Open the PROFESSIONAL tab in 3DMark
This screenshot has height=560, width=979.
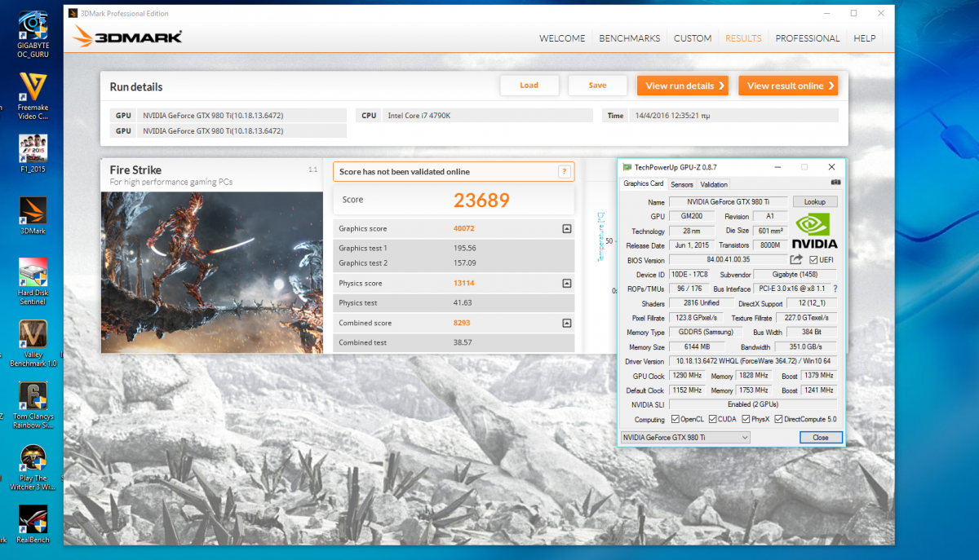[x=808, y=38]
